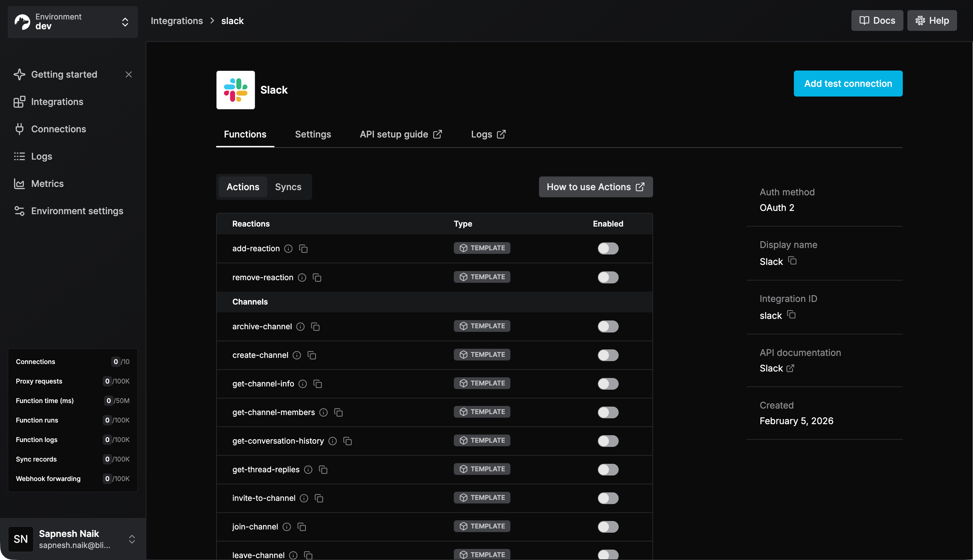Dismiss the Getting started item
The height and width of the screenshot is (560, 973).
[128, 75]
